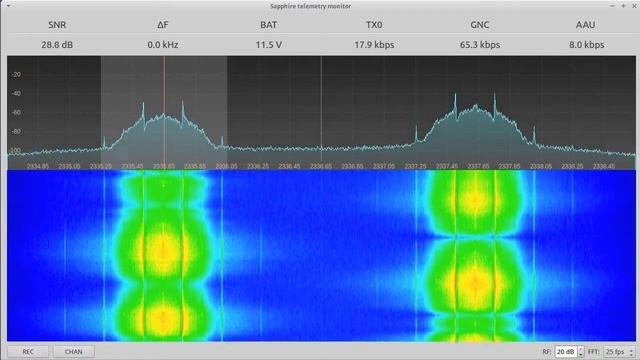Click the AAU column header
Screen dimensions: 640x360
(585, 25)
